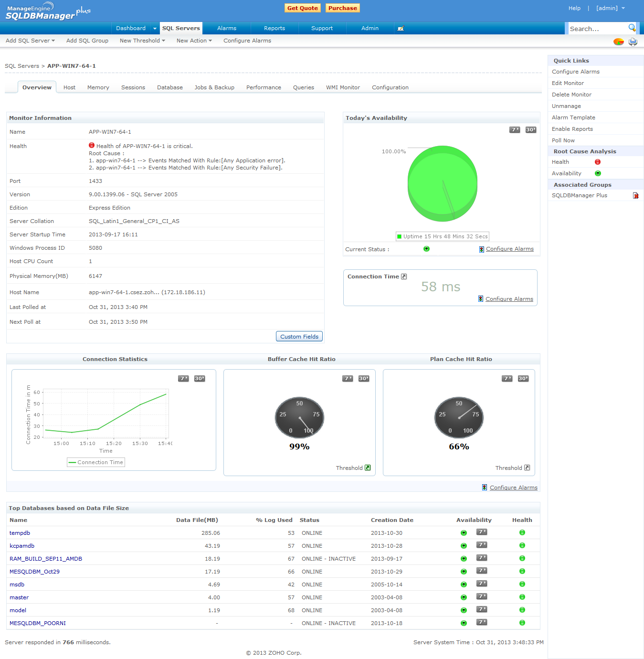Screen dimensions: 644x659
Task: Click the print page icon
Action: pos(633,42)
